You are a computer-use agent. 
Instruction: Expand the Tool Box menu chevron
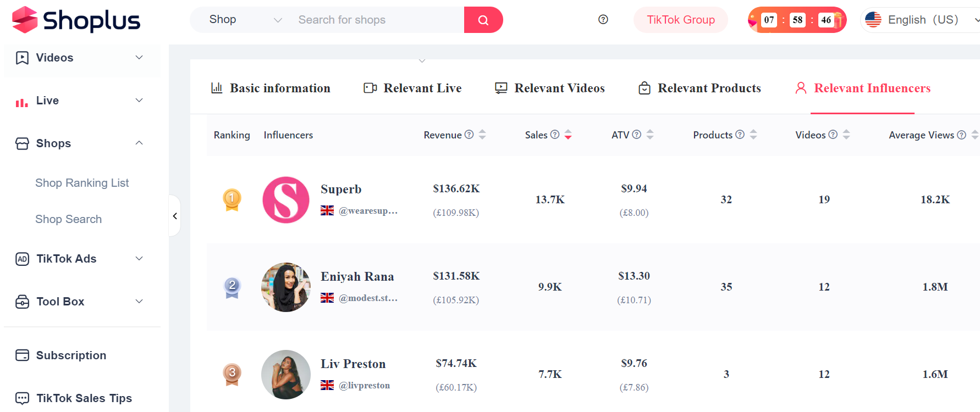pos(139,302)
